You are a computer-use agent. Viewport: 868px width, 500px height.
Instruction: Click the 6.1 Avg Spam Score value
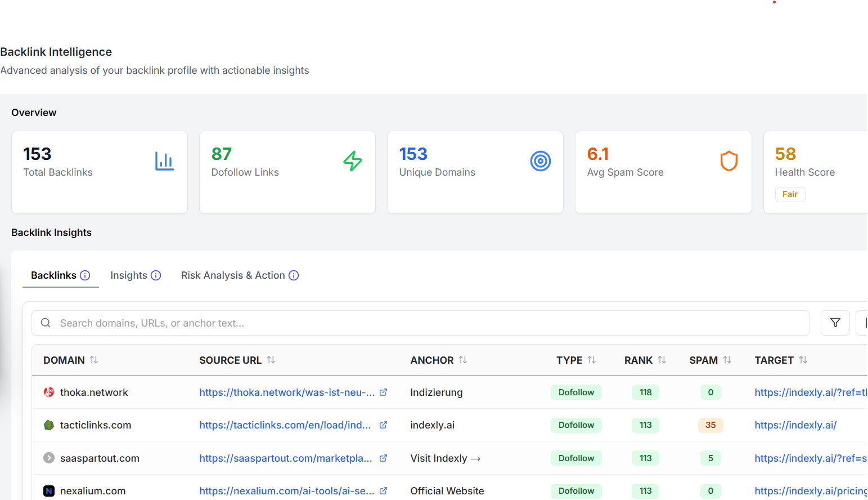coord(598,154)
